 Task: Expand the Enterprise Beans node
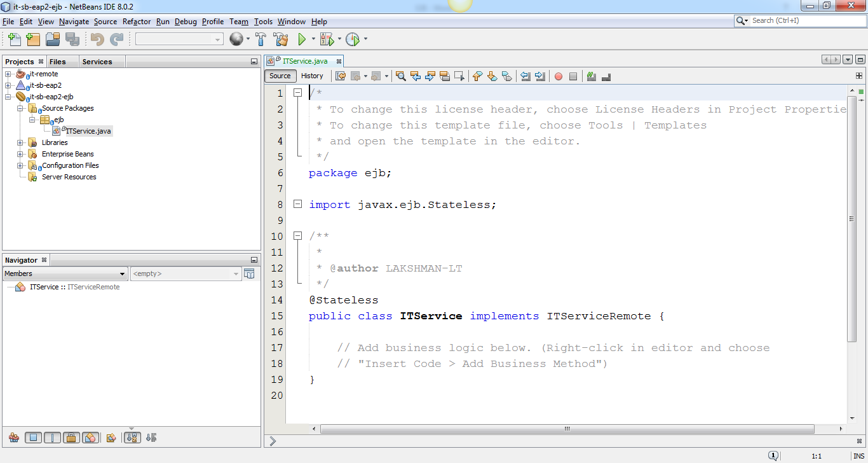click(x=20, y=154)
